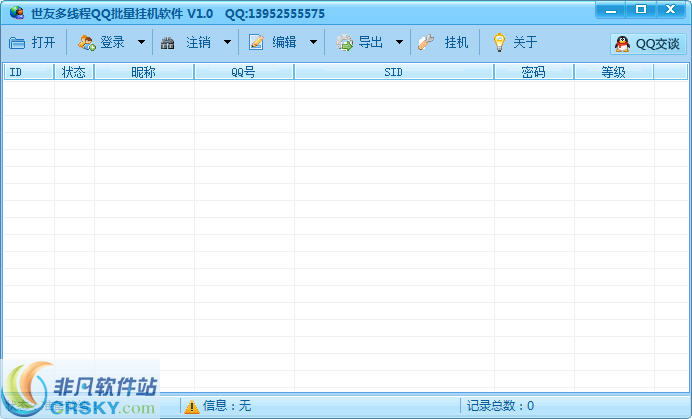The height and width of the screenshot is (419, 692).
Task: Click the Logout (注销) icon
Action: pos(167,43)
